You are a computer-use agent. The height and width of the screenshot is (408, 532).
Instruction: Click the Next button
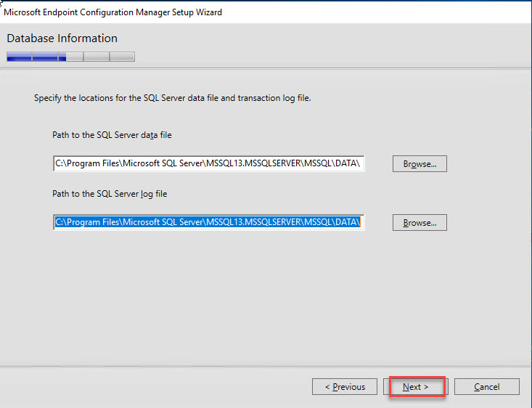point(416,387)
